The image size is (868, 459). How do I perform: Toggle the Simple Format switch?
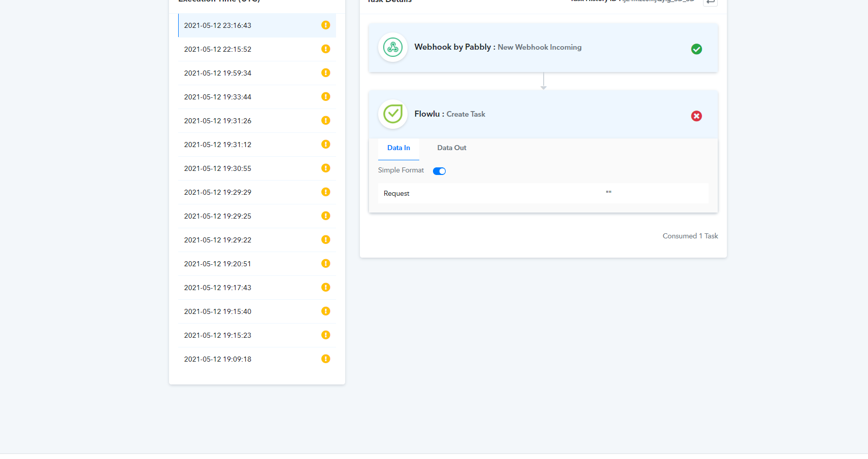439,171
